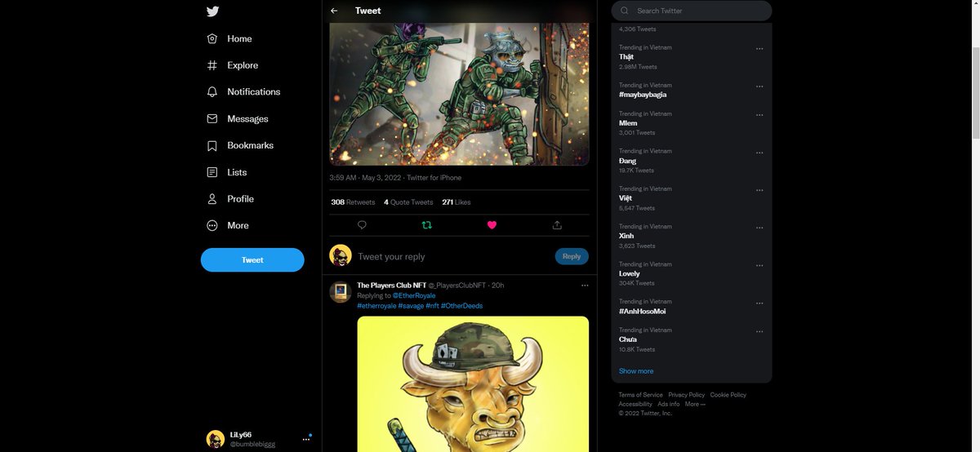
Task: Open more options for Mlem trend
Action: [759, 115]
